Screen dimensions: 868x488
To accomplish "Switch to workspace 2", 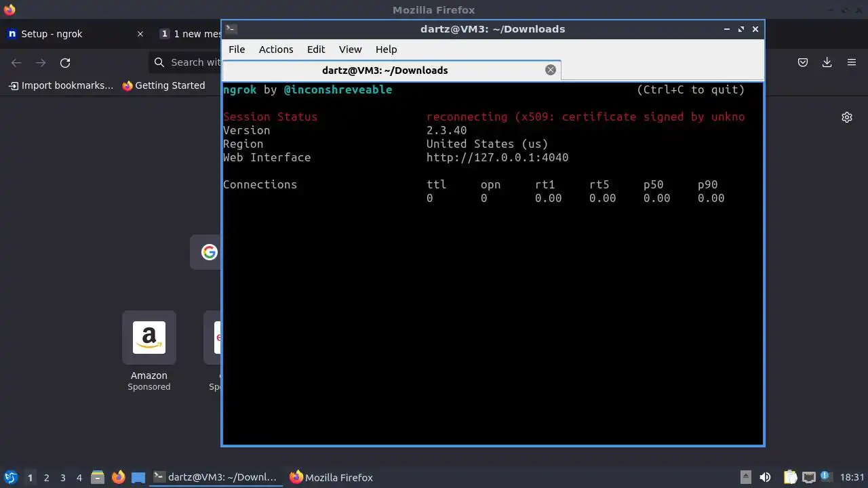I will (x=46, y=477).
